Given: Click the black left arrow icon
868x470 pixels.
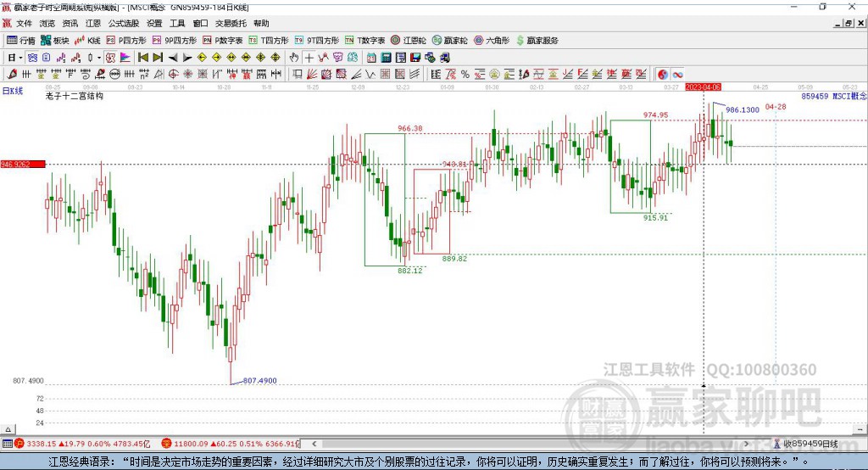Looking at the screenshot, I should tap(173, 58).
